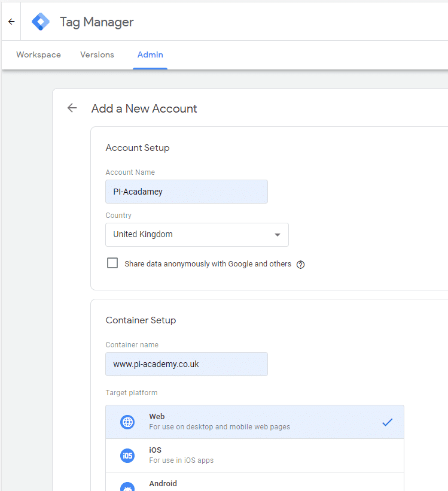Click the Web globe icon
Screen dimensions: 448x491
tap(127, 422)
